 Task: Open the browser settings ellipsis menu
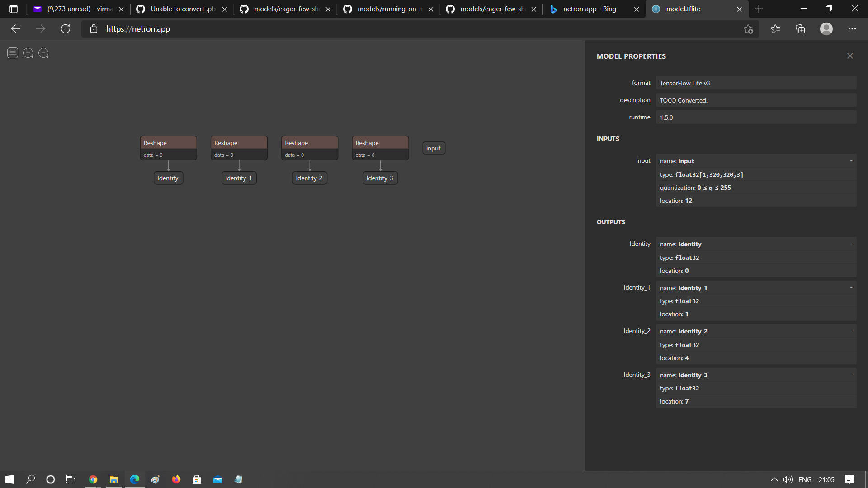point(852,29)
